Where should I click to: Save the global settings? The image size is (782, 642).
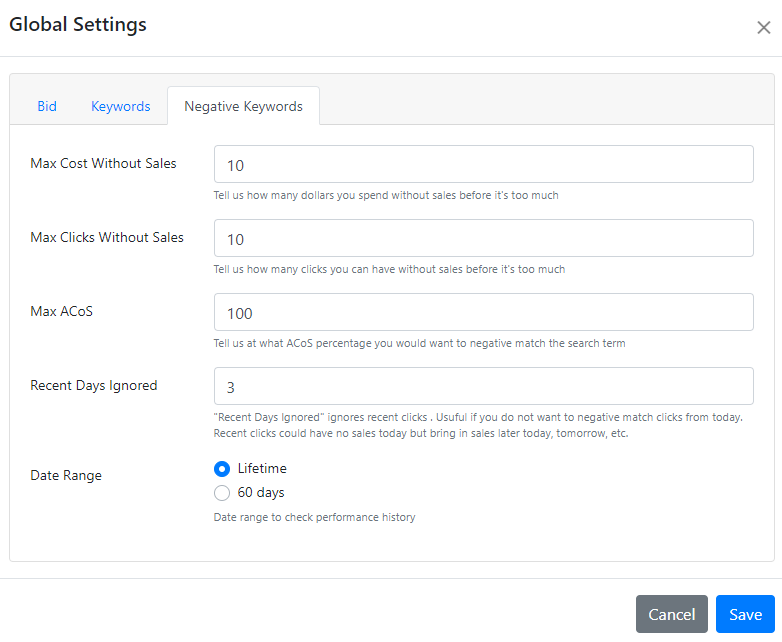click(745, 614)
